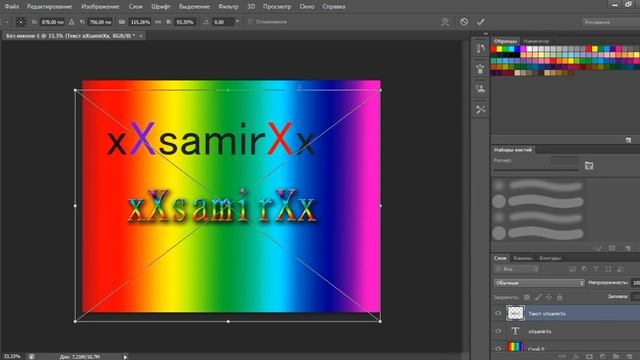This screenshot has width=640, height=360.
Task: Filter layers by type T icon
Action: 596,269
